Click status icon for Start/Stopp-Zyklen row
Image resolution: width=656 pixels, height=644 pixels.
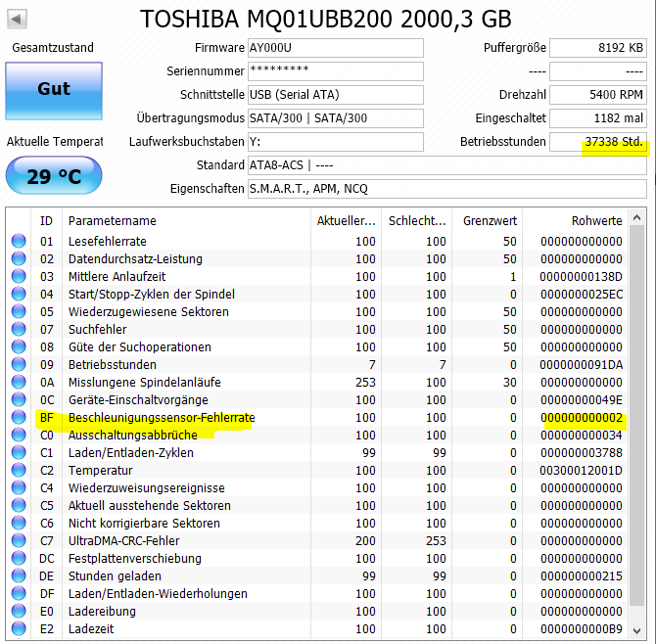(x=19, y=294)
